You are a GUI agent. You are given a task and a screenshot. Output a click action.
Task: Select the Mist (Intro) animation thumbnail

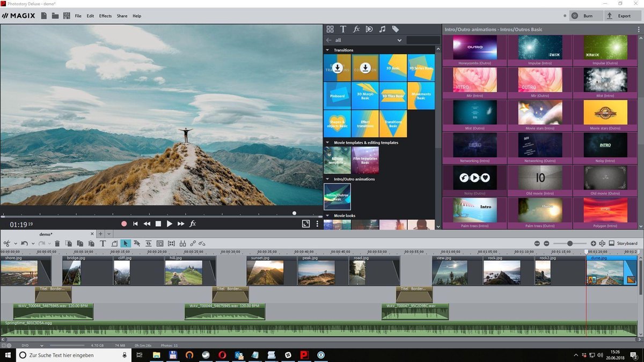pyautogui.click(x=605, y=79)
